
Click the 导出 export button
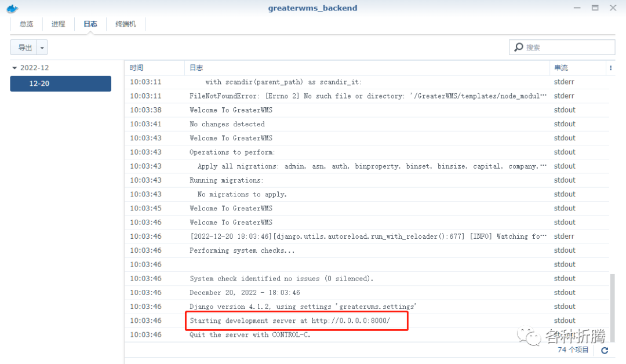click(x=24, y=48)
